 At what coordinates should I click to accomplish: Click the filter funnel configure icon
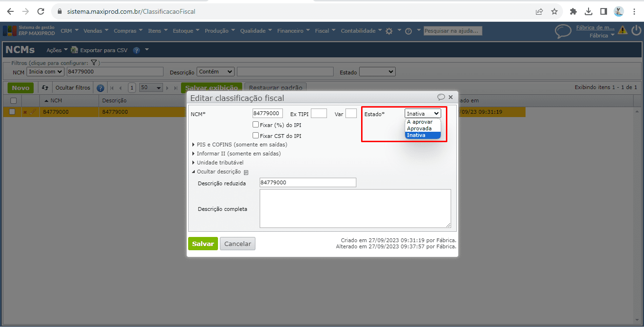click(94, 63)
